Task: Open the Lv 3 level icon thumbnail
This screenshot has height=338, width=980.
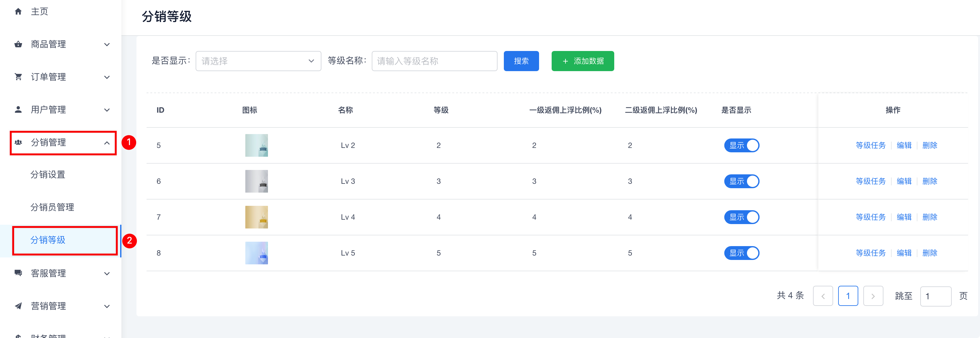Action: coord(256,181)
